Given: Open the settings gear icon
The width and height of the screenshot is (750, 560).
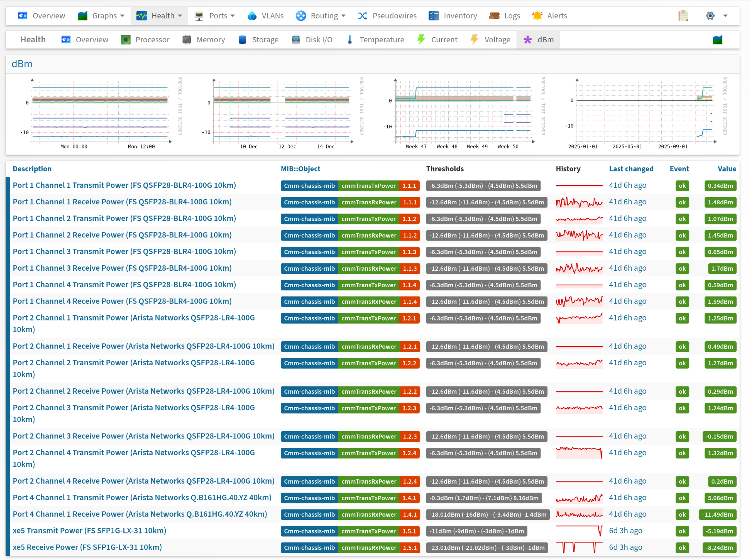Looking at the screenshot, I should point(710,16).
